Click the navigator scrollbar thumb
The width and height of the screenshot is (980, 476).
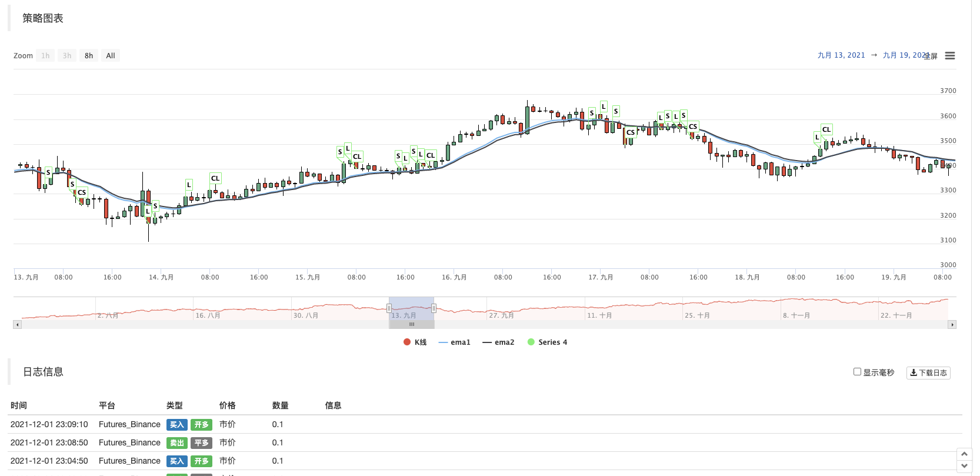[x=412, y=325]
